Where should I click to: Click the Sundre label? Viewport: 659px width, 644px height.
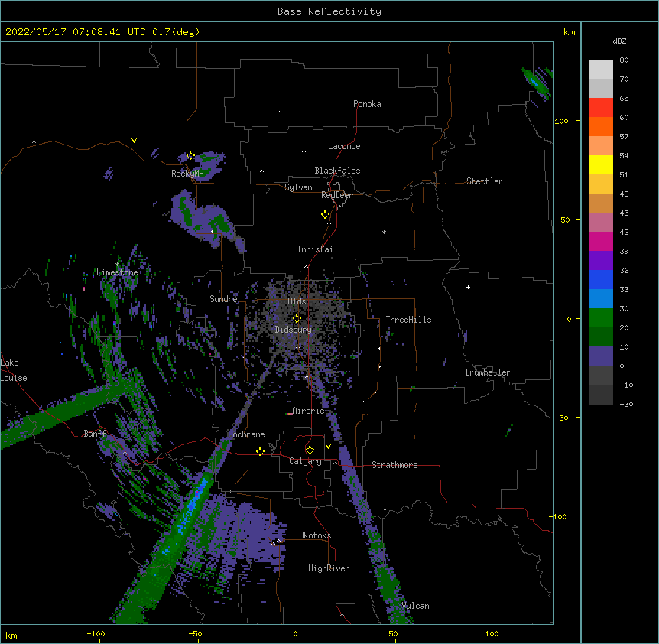pyautogui.click(x=223, y=299)
